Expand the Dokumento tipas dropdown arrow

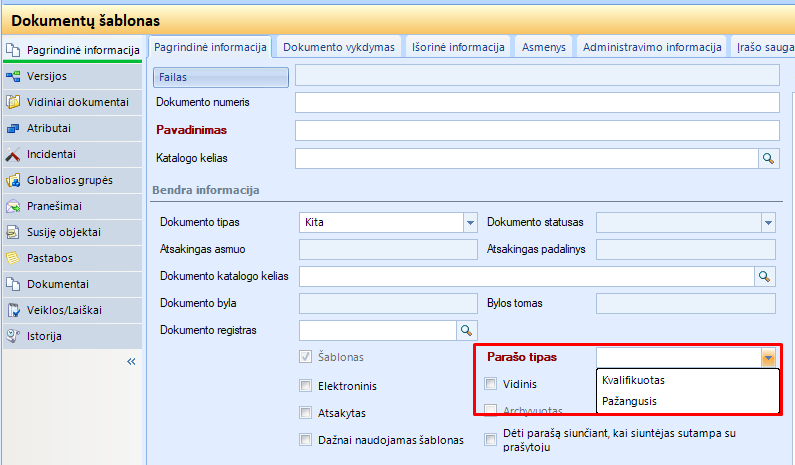(x=469, y=223)
